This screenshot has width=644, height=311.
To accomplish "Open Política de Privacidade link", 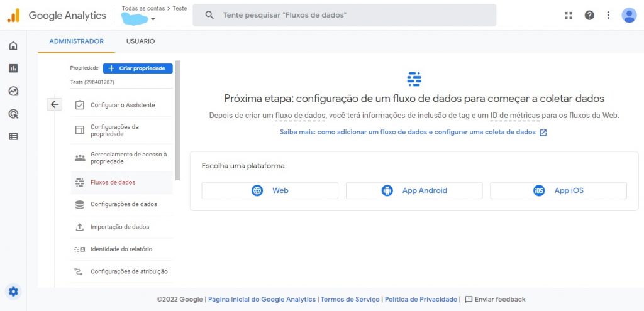I will (x=421, y=300).
